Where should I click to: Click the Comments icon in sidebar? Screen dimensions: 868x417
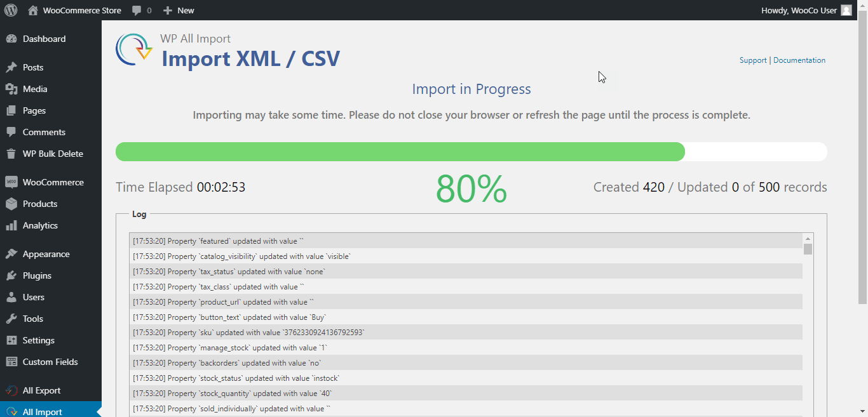tap(11, 132)
